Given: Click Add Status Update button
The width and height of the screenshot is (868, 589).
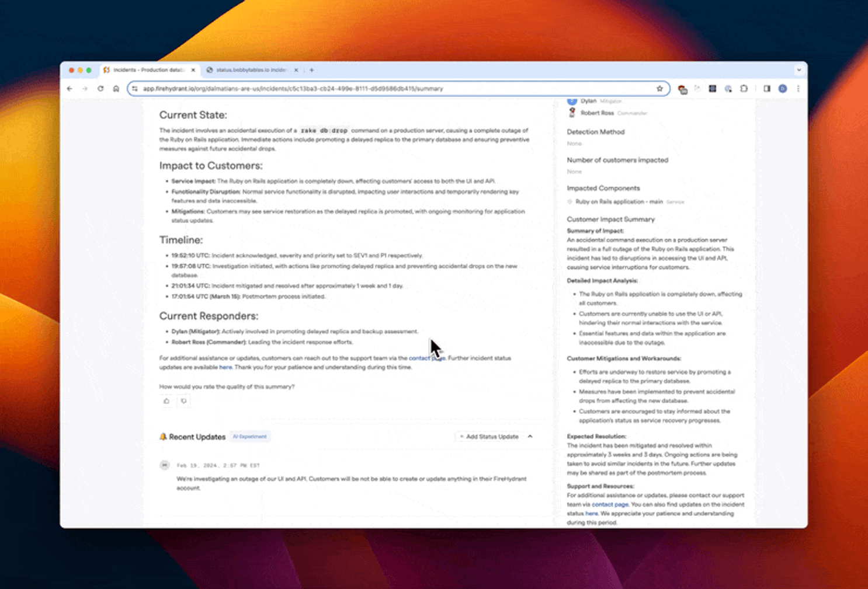Looking at the screenshot, I should (x=489, y=436).
